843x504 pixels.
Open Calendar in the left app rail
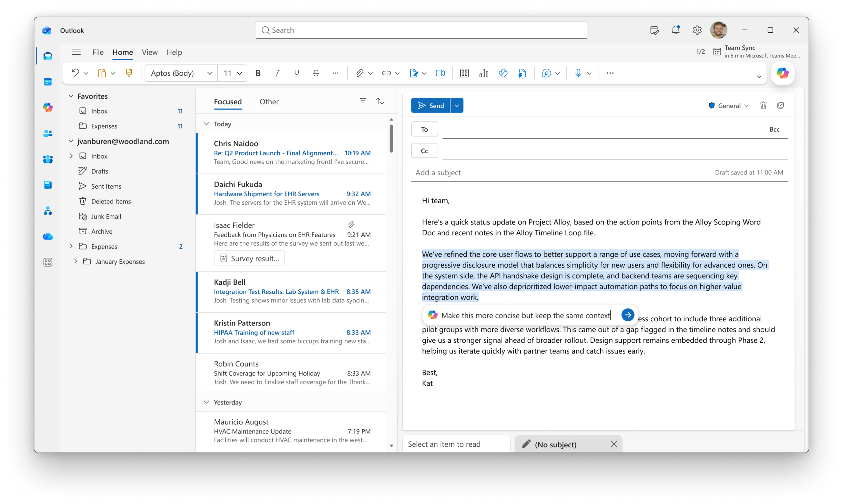pyautogui.click(x=47, y=82)
